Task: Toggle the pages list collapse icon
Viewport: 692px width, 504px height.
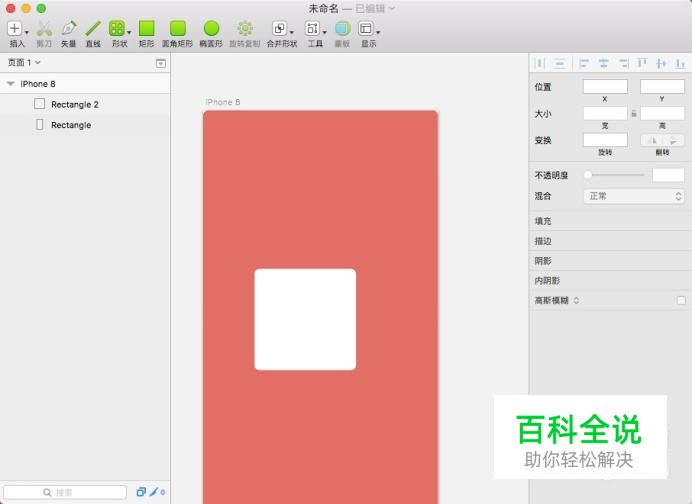Action: (x=161, y=63)
